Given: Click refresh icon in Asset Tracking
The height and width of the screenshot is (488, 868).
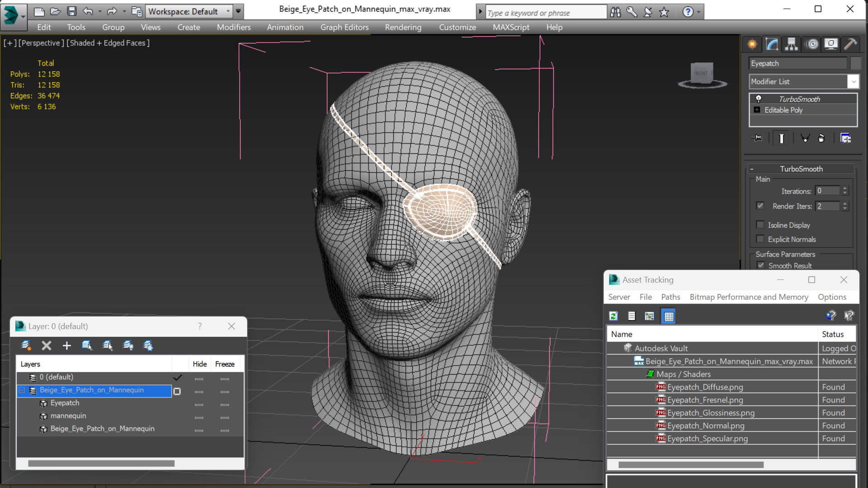Looking at the screenshot, I should pyautogui.click(x=613, y=316).
